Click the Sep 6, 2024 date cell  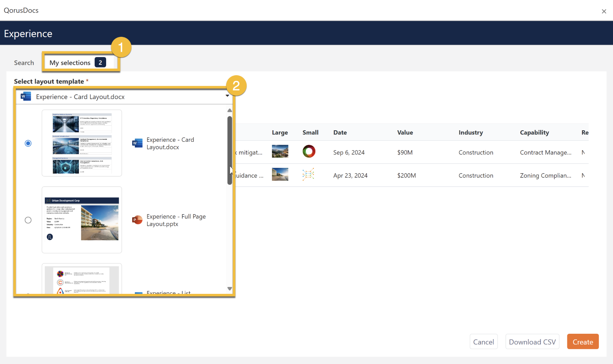349,152
